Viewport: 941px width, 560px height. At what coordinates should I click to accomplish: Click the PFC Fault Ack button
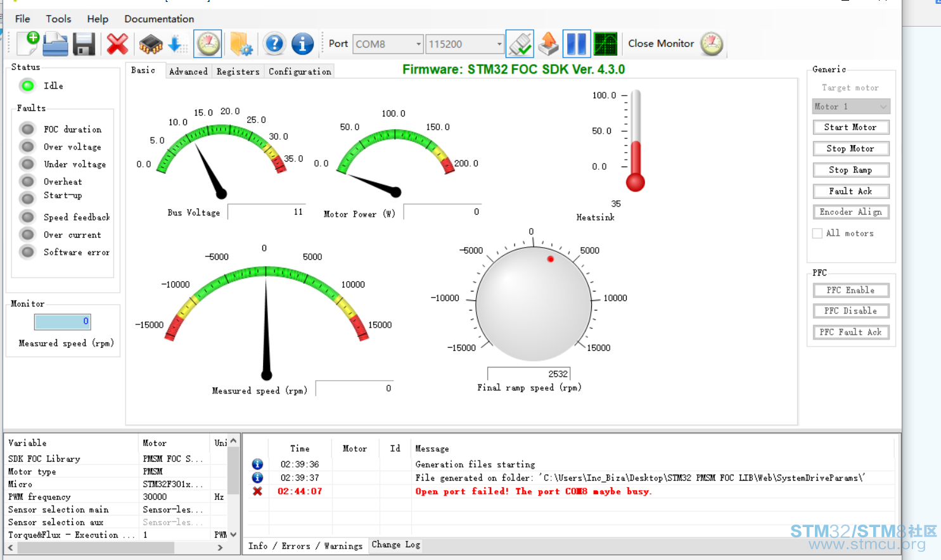coord(851,332)
